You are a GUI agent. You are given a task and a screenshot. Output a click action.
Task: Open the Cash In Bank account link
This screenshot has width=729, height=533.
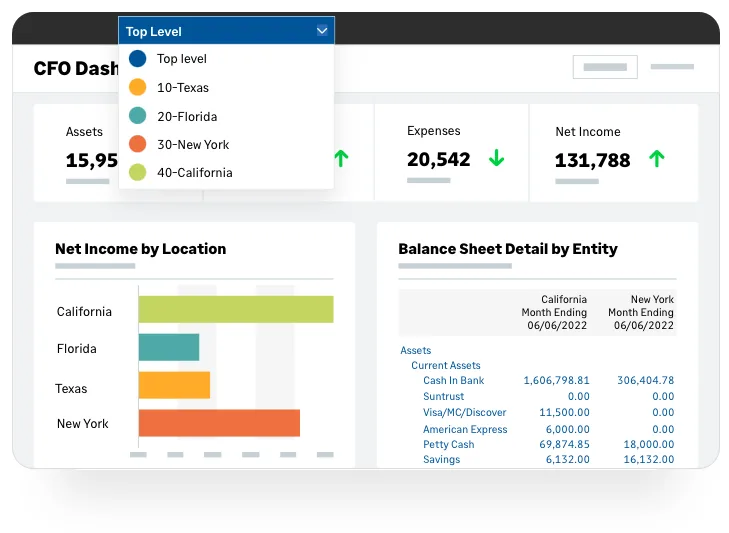(x=453, y=380)
